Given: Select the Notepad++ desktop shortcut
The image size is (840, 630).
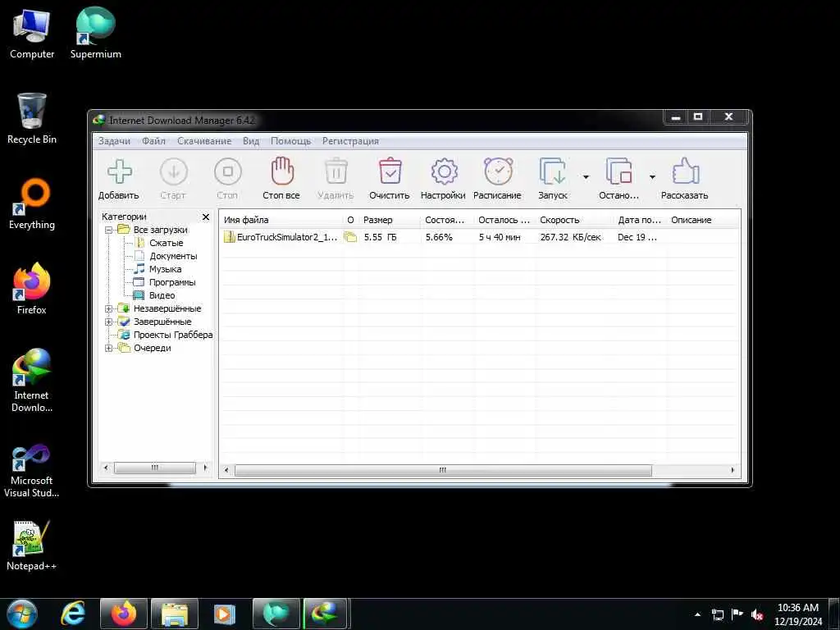Looking at the screenshot, I should [x=32, y=546].
